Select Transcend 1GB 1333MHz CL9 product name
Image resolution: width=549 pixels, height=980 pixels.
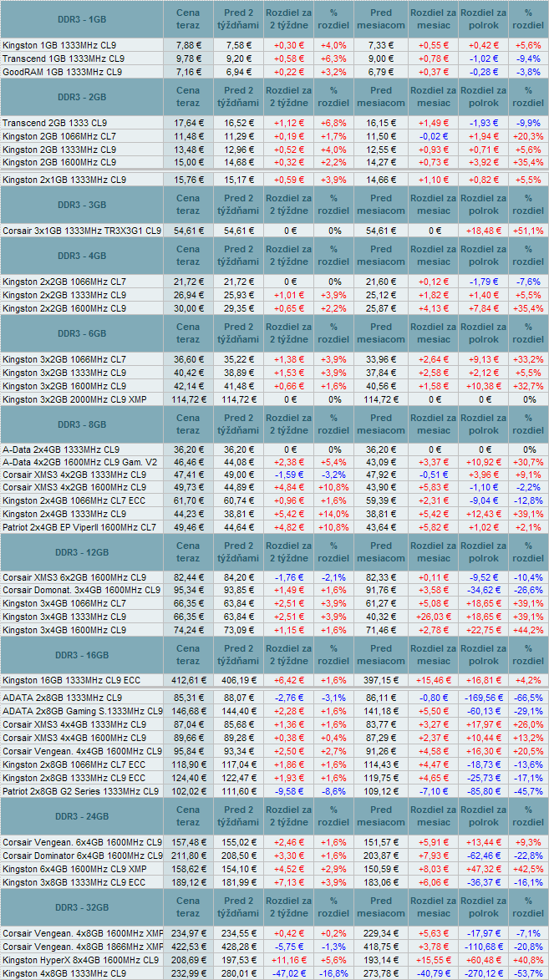click(62, 58)
